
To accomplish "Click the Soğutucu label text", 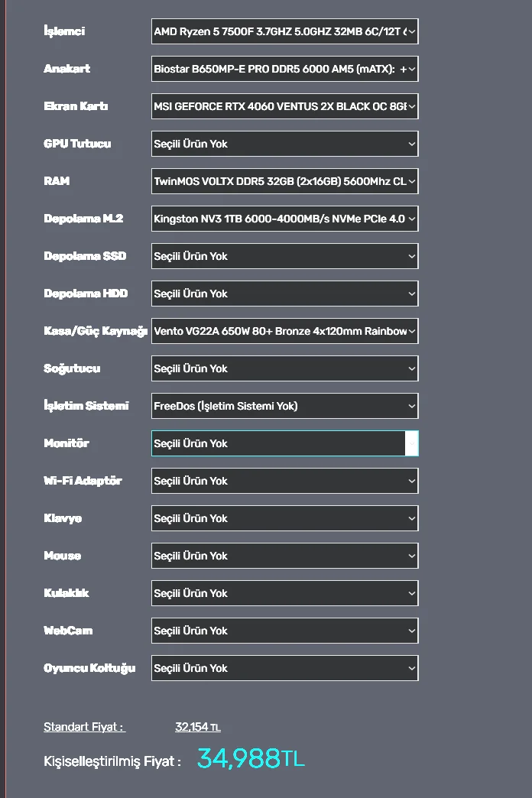I will coord(72,368).
